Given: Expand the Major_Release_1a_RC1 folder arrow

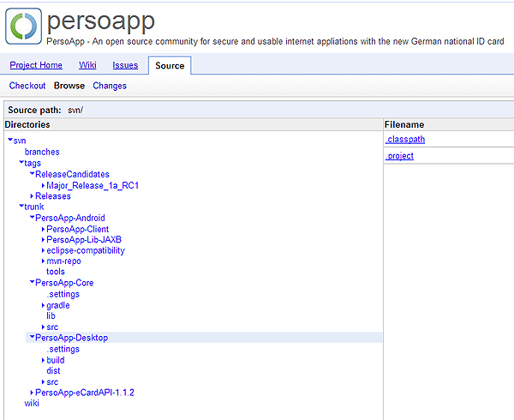Looking at the screenshot, I should point(44,186).
